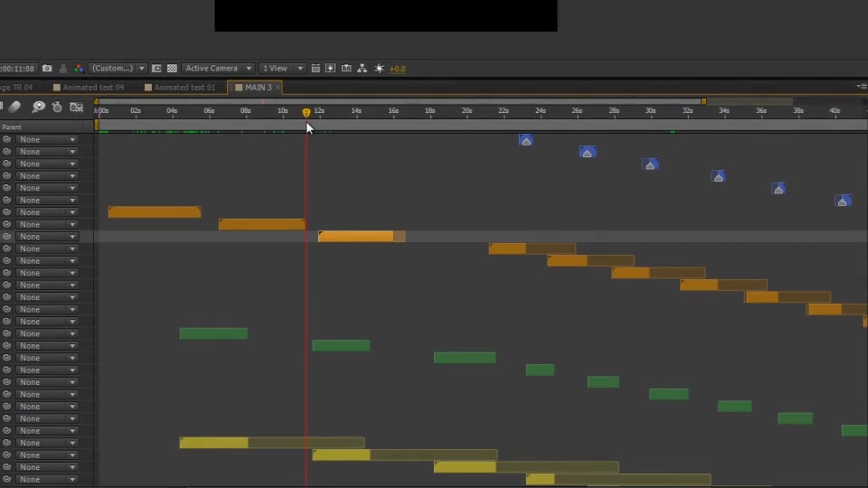Select the bright yellow layer bar starting at 4s

[213, 443]
